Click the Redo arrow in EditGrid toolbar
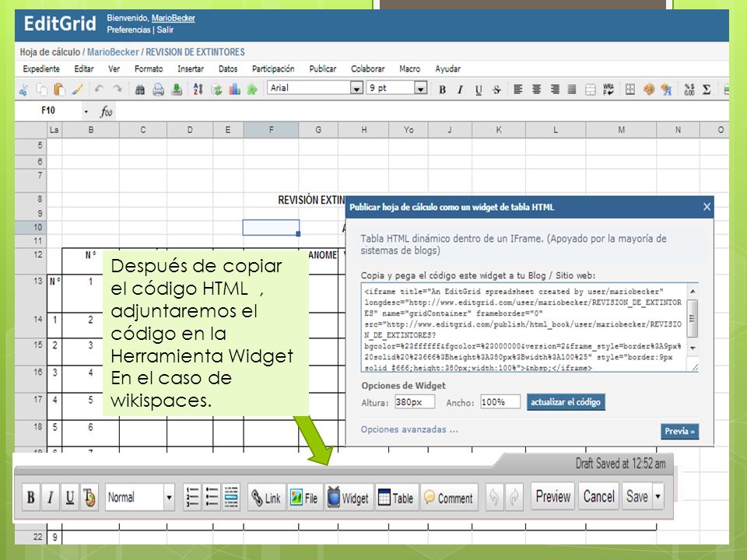747x560 pixels. [117, 89]
